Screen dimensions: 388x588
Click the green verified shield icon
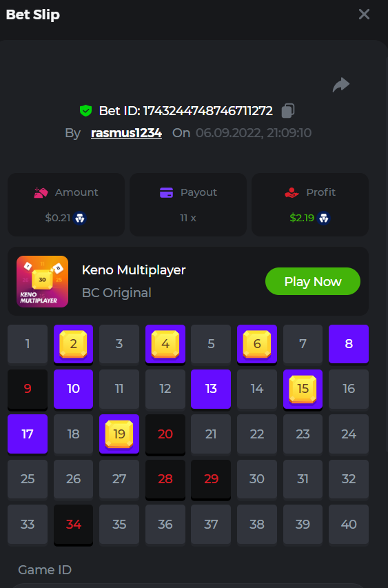click(x=86, y=110)
